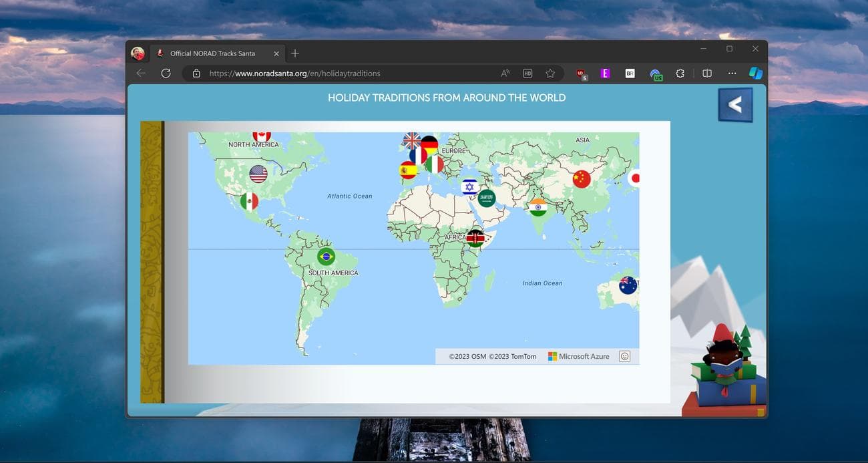Screen dimensions: 868x463
Task: Toggle bookmark for this page
Action: click(x=550, y=73)
